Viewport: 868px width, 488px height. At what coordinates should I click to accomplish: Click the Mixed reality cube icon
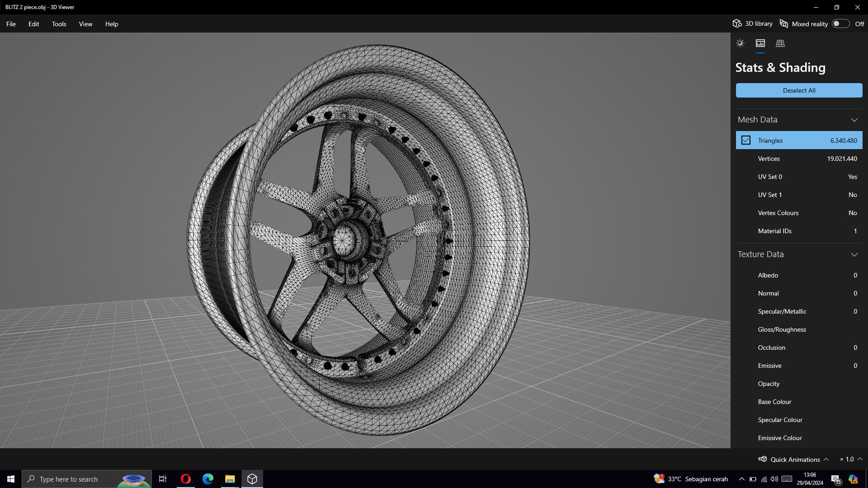pyautogui.click(x=784, y=23)
